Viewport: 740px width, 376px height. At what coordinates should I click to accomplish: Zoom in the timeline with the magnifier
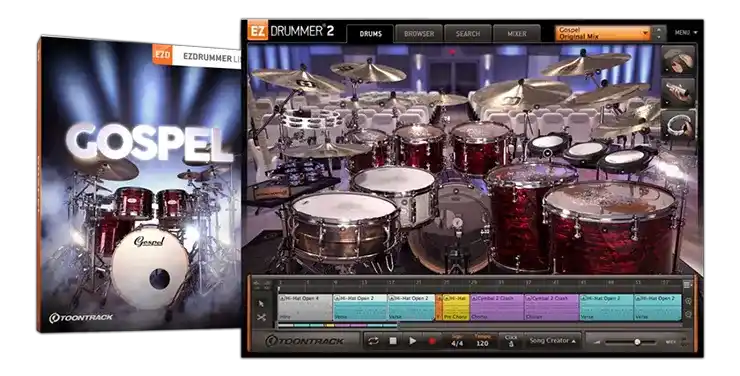click(688, 301)
